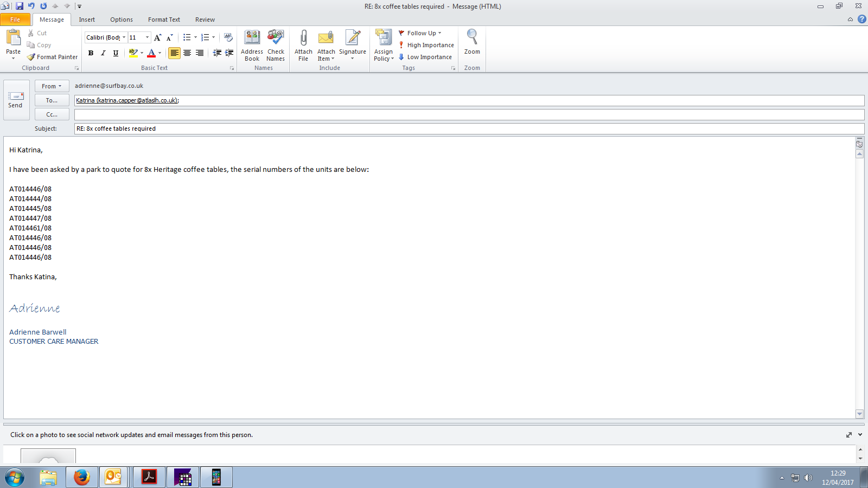
Task: Grow the font size
Action: coord(158,37)
